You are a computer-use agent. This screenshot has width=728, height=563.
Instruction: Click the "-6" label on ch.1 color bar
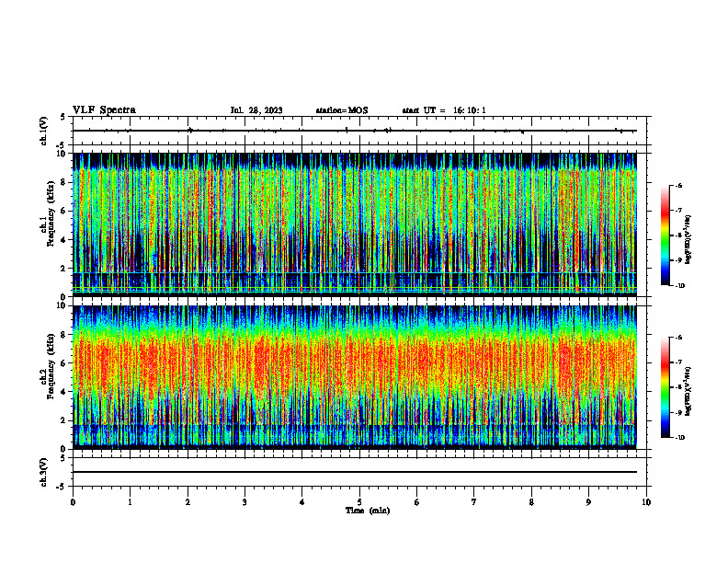tap(679, 185)
